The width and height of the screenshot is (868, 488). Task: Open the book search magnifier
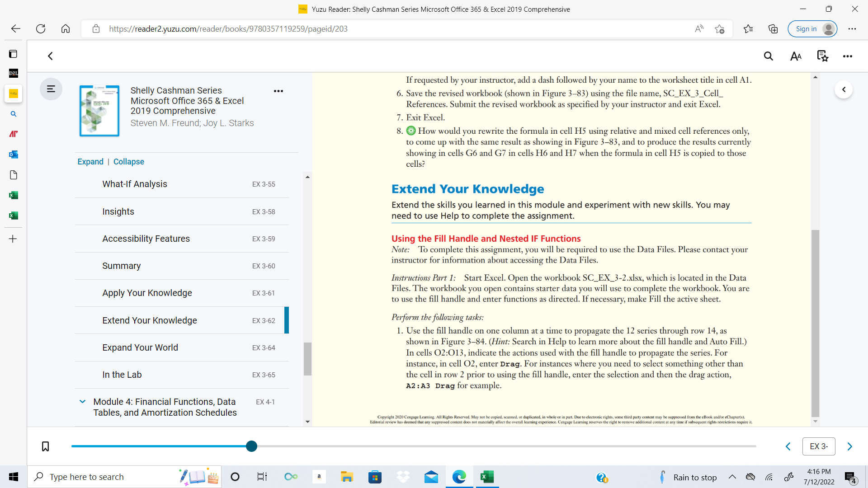768,56
